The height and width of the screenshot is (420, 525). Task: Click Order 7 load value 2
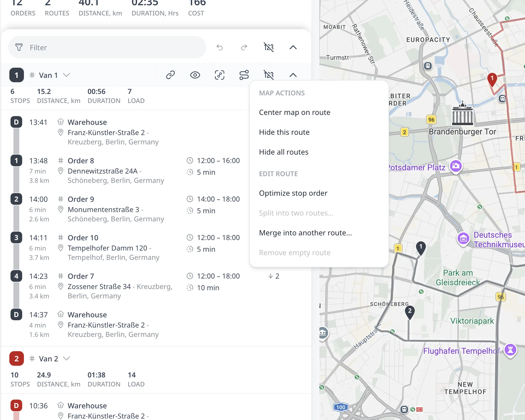[x=274, y=276]
